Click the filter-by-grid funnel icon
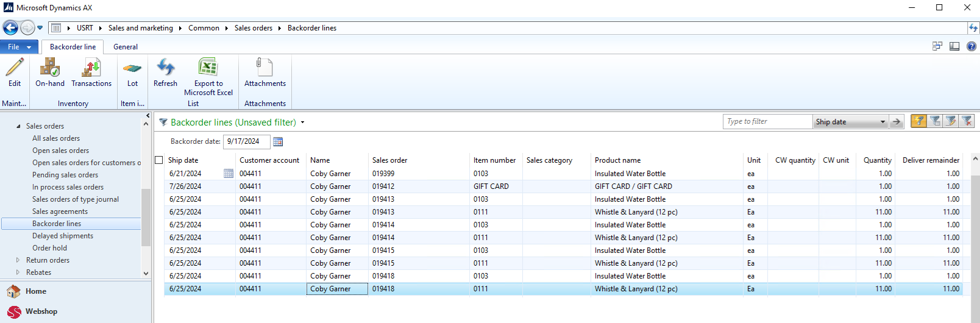 pos(935,121)
